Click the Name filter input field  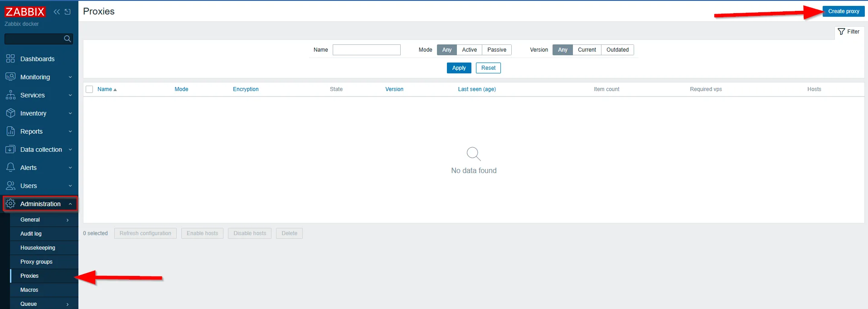367,50
